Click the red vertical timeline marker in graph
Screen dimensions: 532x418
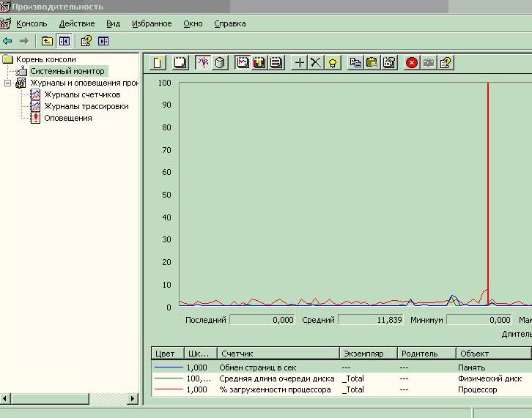tap(488, 194)
